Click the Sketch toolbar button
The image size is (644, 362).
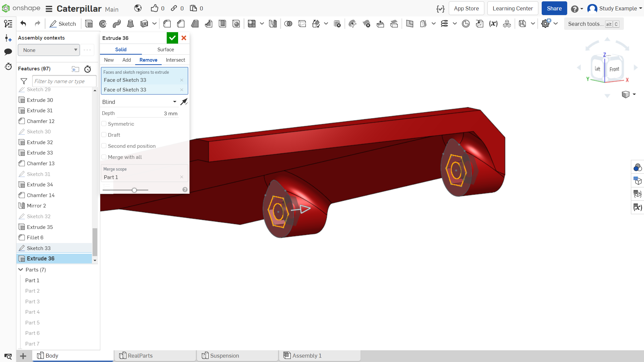click(63, 24)
